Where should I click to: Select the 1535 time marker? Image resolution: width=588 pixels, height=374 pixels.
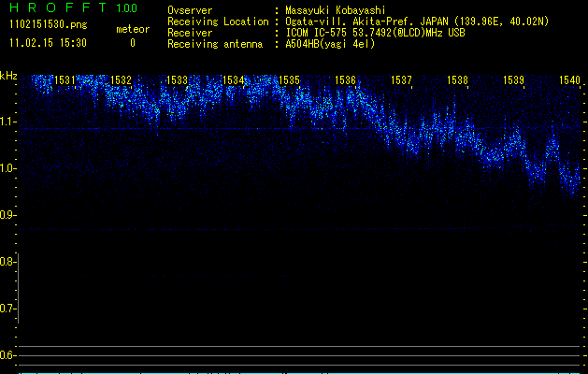click(x=289, y=81)
